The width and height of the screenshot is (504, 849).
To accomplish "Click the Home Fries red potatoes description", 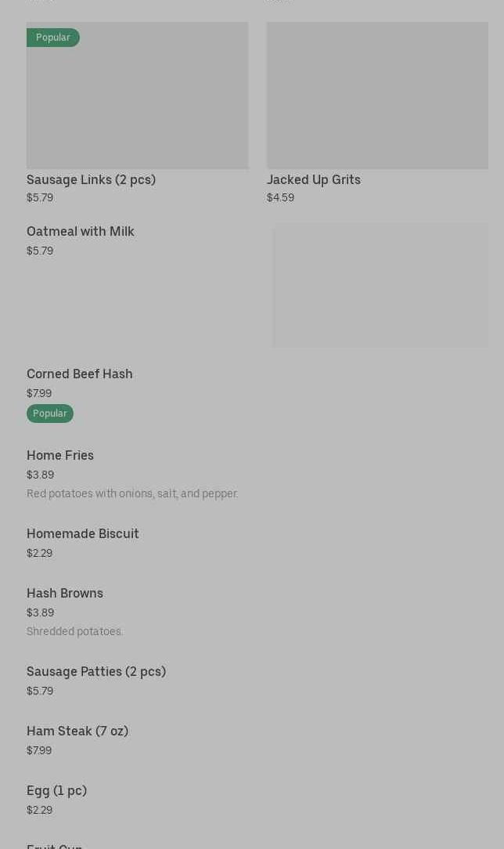I will [x=132, y=493].
